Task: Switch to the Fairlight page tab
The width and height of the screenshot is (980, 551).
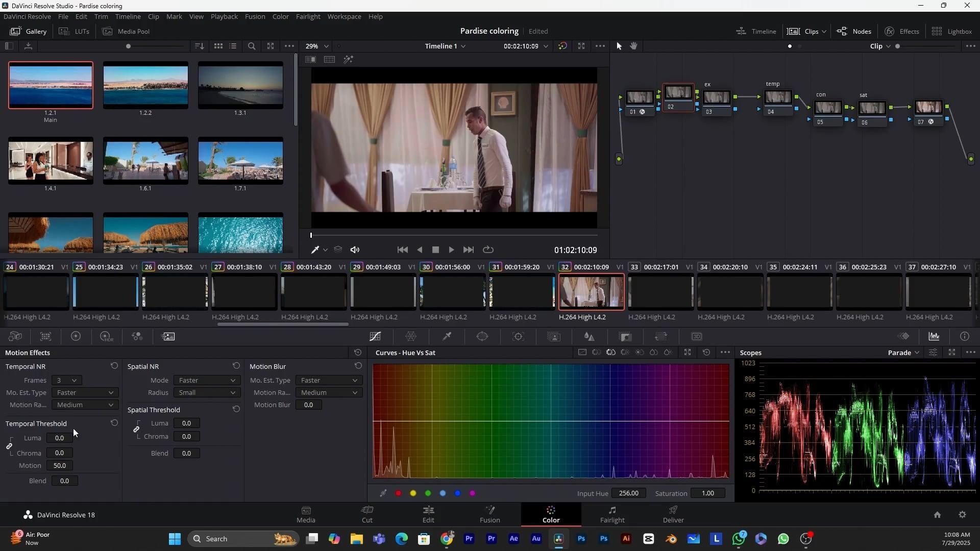Action: [612, 514]
